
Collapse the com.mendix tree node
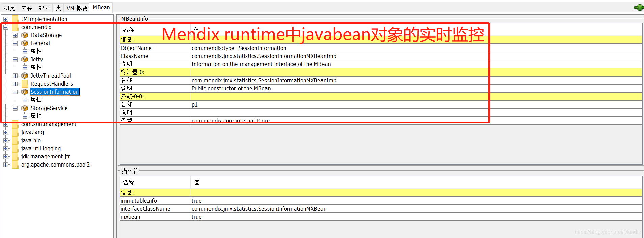[x=6, y=27]
